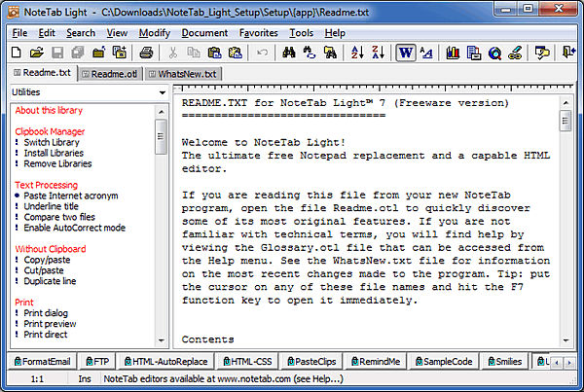Create a new document via toolbar

point(16,53)
